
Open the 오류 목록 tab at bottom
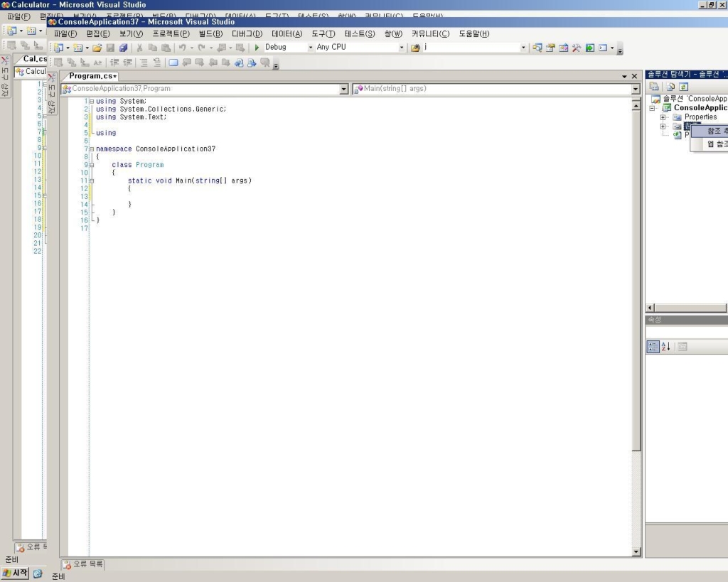coord(82,564)
